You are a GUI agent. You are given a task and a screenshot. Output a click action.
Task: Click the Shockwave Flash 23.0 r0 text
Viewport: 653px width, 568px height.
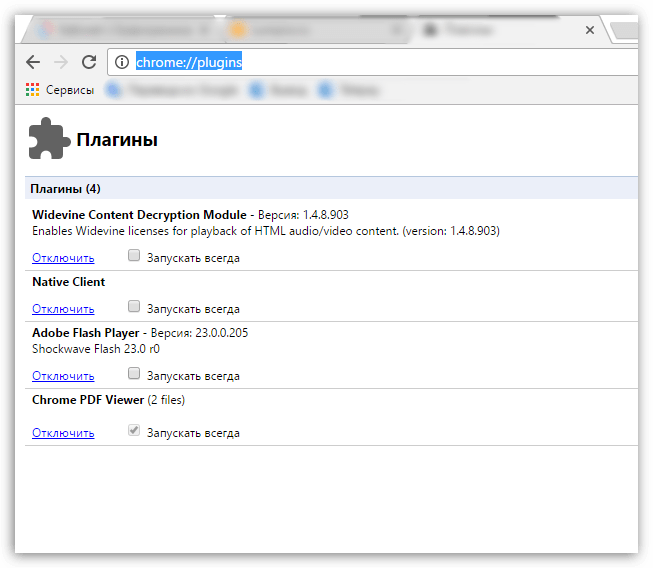[96, 349]
